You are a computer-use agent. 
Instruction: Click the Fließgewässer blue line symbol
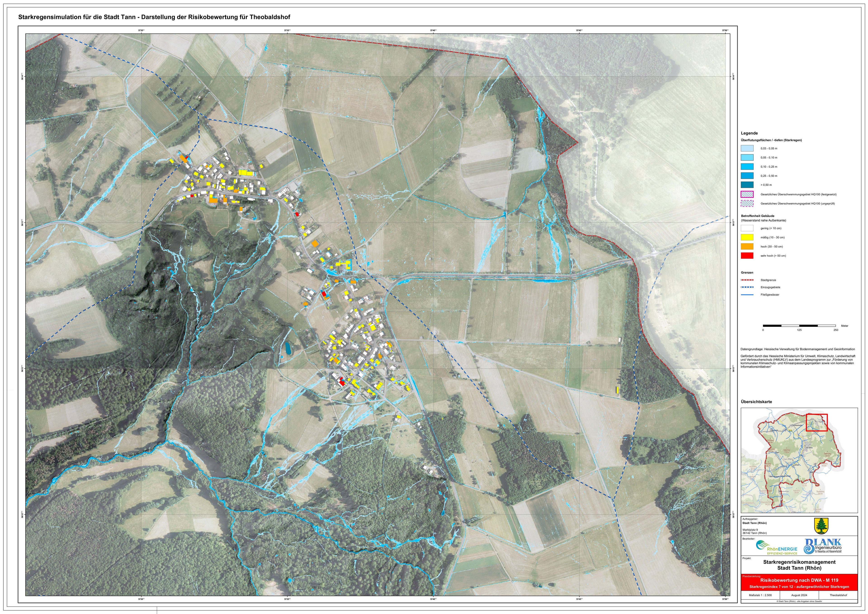747,295
